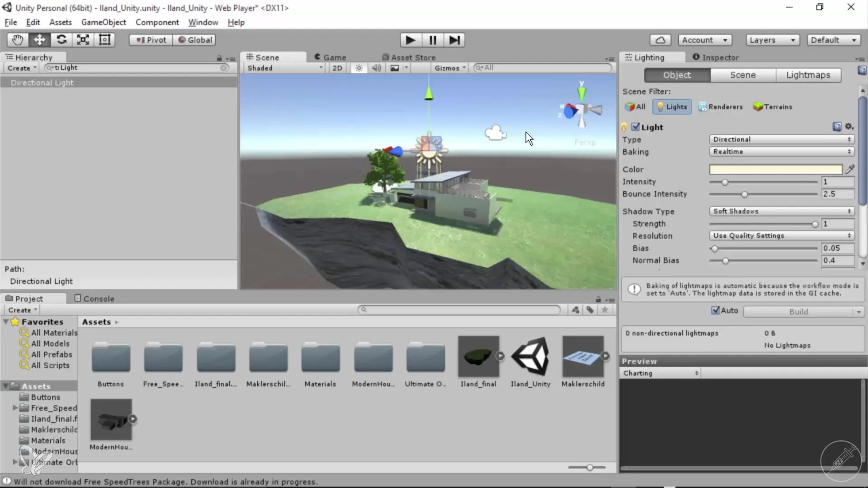Pause the game playback
Viewport: 868px width, 488px height.
(433, 40)
